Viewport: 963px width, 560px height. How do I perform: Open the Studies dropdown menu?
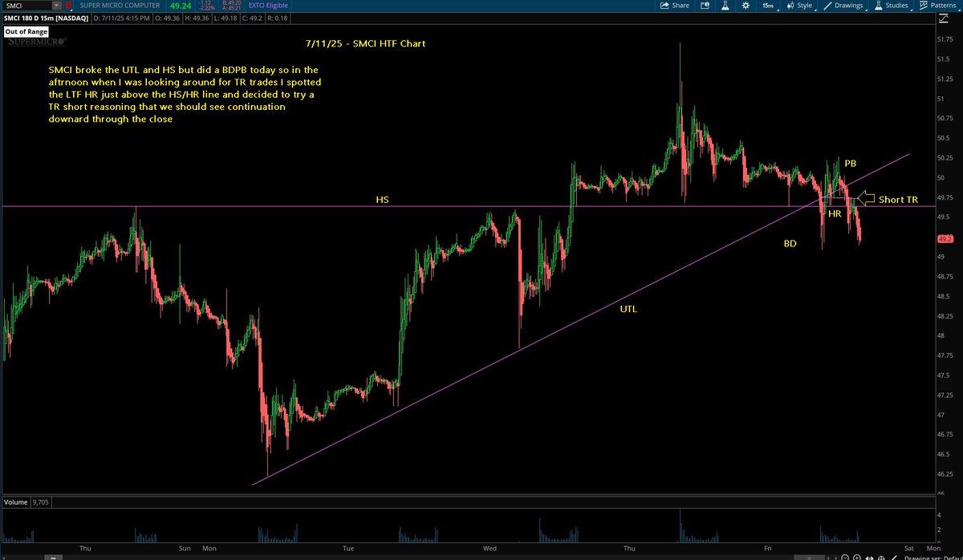coord(892,6)
